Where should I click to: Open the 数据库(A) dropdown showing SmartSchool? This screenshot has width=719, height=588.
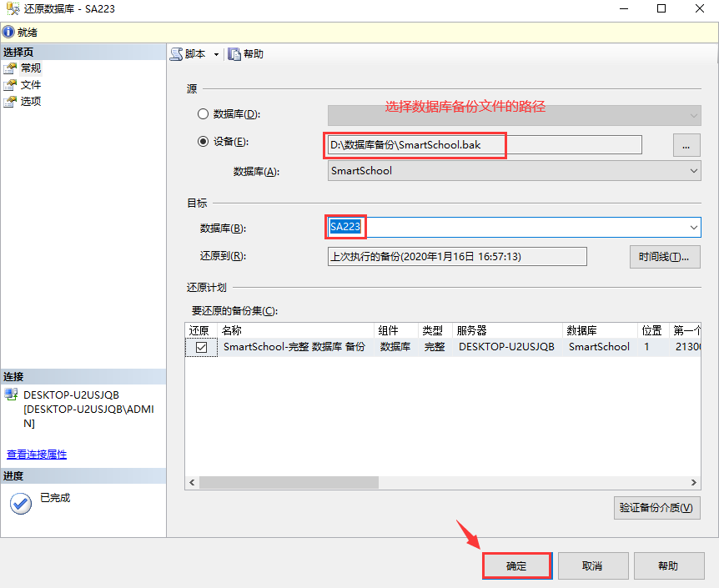click(x=692, y=170)
